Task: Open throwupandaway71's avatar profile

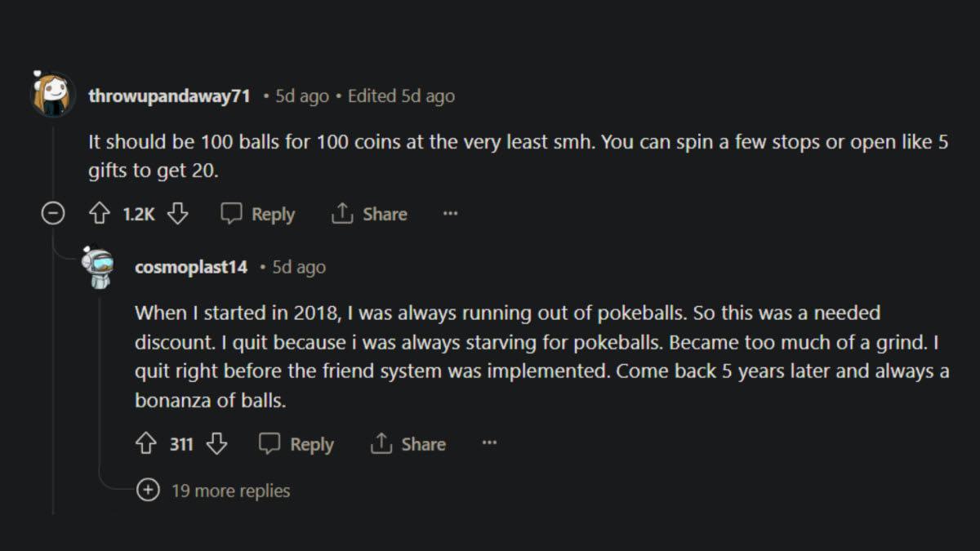Action: [53, 95]
